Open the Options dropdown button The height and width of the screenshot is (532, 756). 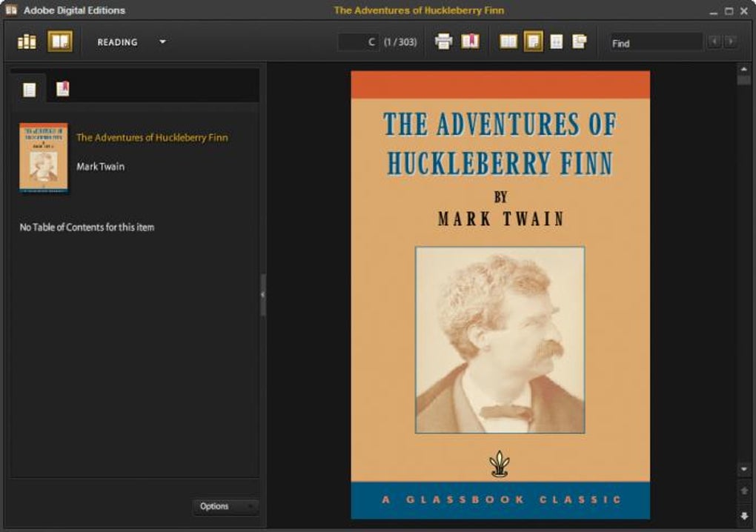(x=225, y=507)
